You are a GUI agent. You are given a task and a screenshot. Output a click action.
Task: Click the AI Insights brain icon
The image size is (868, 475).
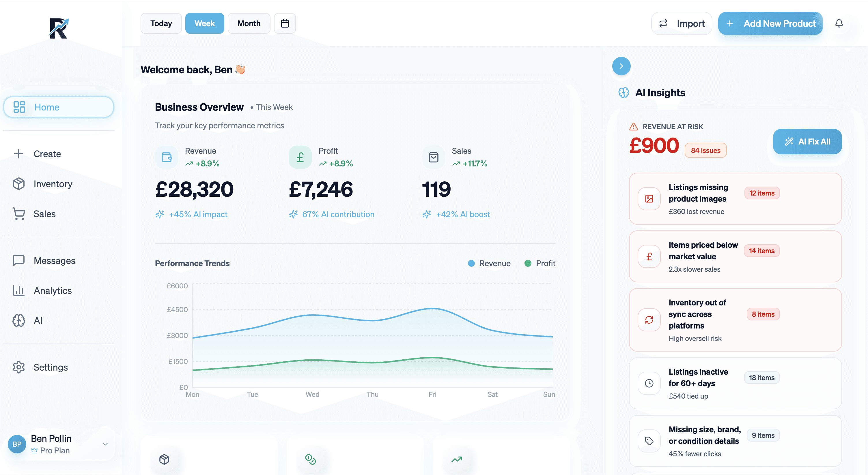click(624, 93)
